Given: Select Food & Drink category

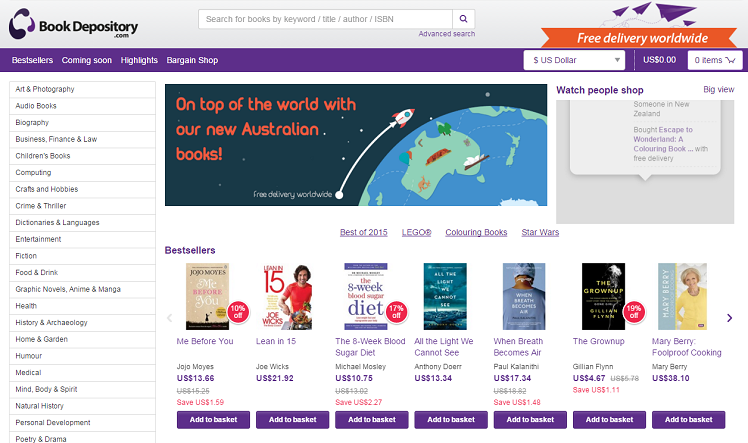Looking at the screenshot, I should [x=83, y=273].
